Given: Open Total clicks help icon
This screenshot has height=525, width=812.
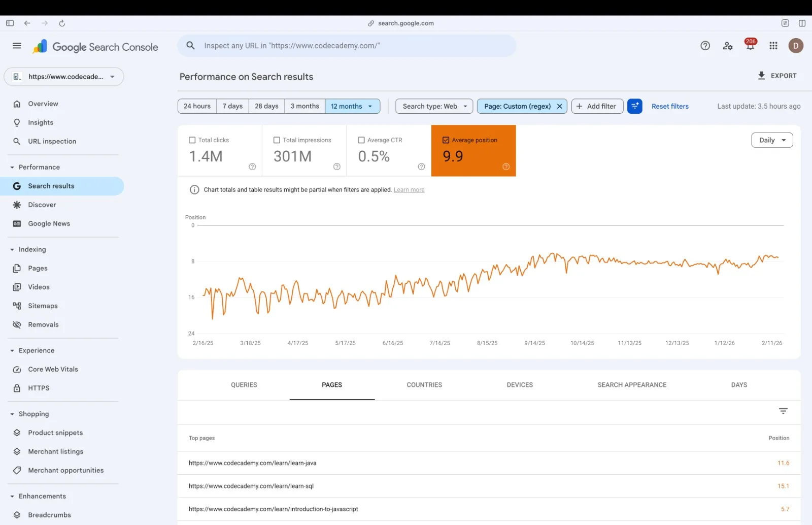Looking at the screenshot, I should point(252,167).
